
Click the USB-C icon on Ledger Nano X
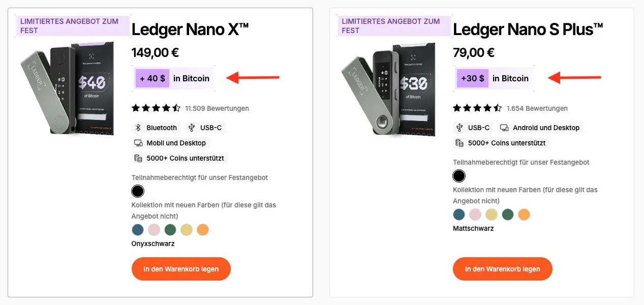(191, 128)
